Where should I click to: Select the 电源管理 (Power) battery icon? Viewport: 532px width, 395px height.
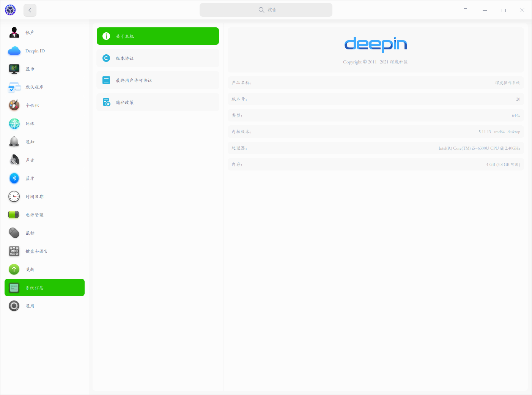click(14, 215)
